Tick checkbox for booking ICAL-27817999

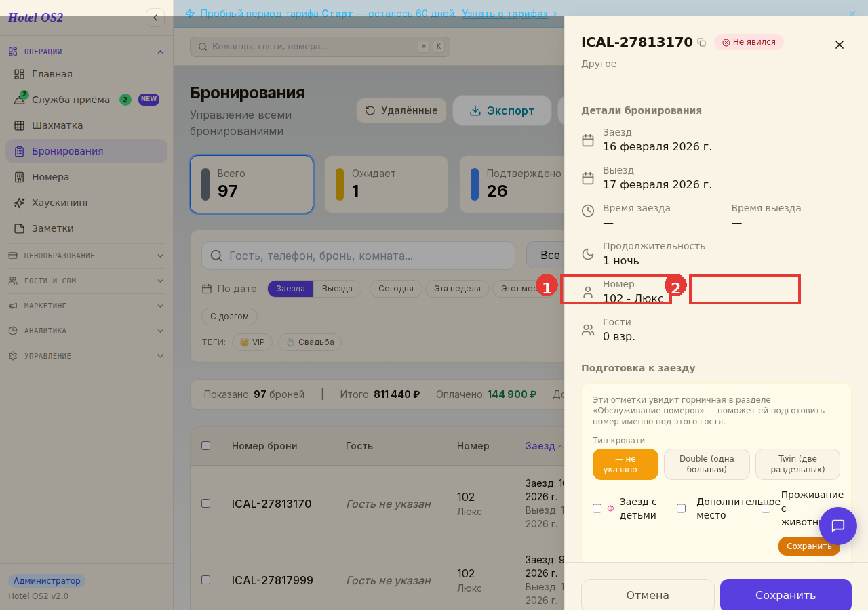206,580
